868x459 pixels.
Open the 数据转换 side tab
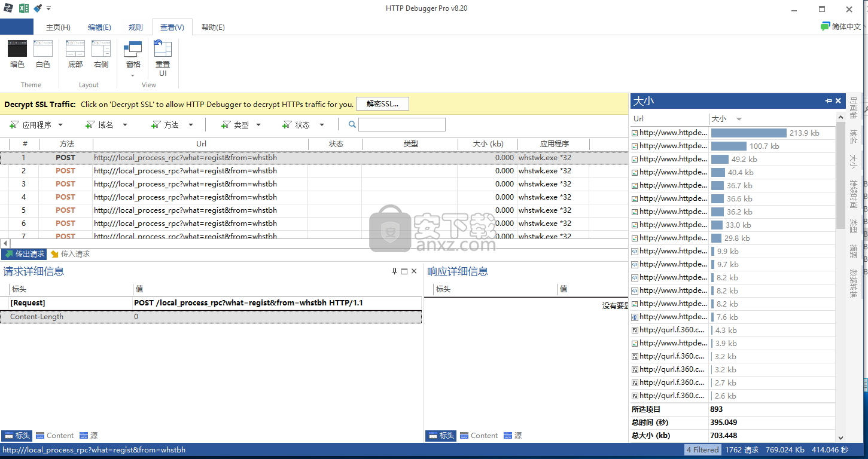[854, 283]
